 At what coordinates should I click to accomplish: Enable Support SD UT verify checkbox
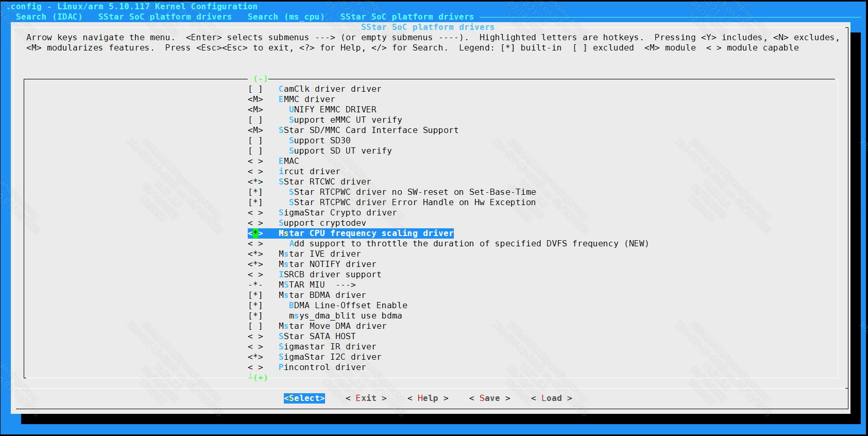coord(256,150)
